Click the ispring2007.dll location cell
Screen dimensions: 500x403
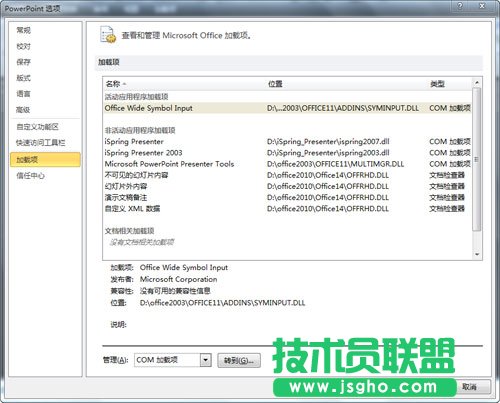tap(328, 142)
